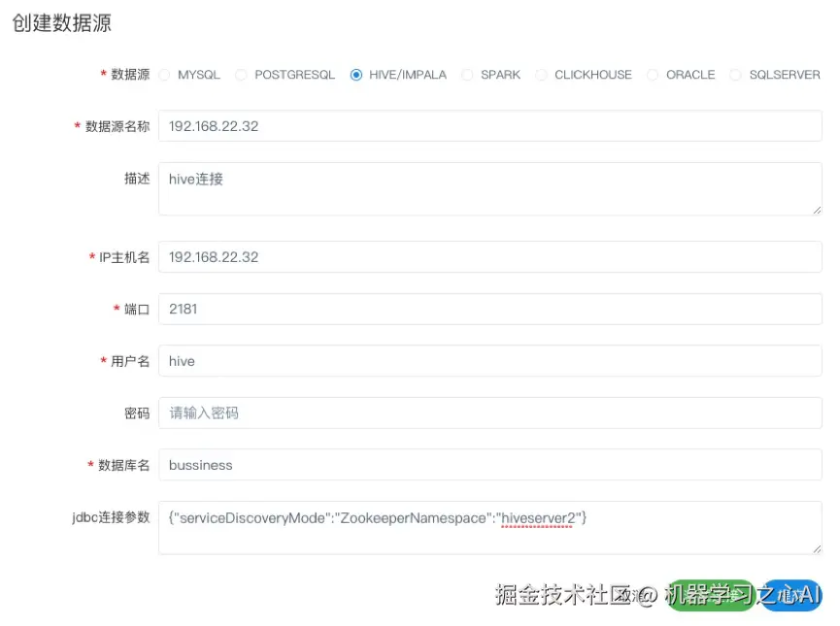The height and width of the screenshot is (626, 840).
Task: Click the 用户名 field containing hive
Action: tap(490, 361)
